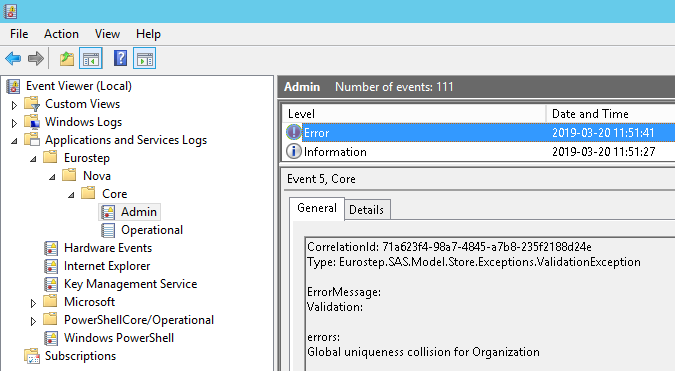675x371 pixels.
Task: Expand the PowerShellCore/Operational node arrow
Action: click(x=33, y=322)
